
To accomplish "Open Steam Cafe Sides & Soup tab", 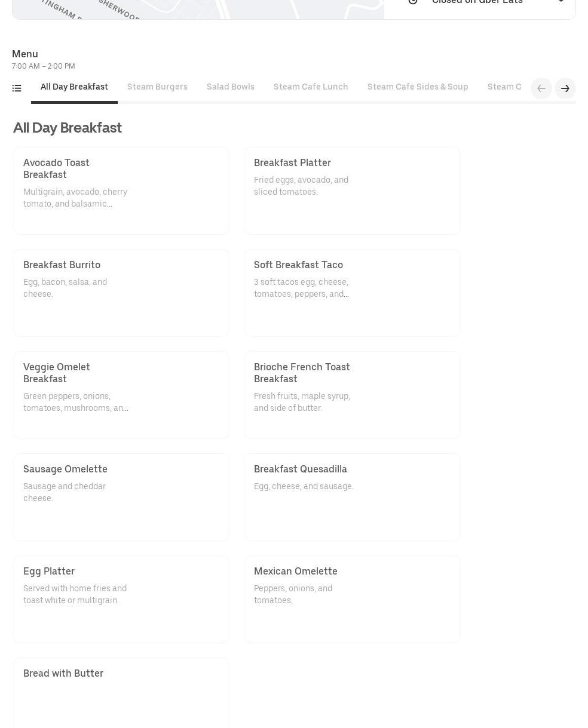I will tap(417, 87).
